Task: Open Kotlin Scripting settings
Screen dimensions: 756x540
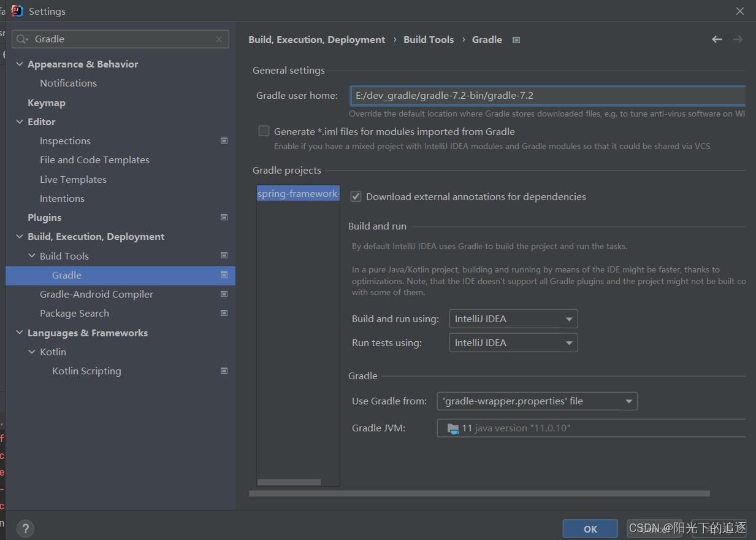Action: [x=86, y=371]
